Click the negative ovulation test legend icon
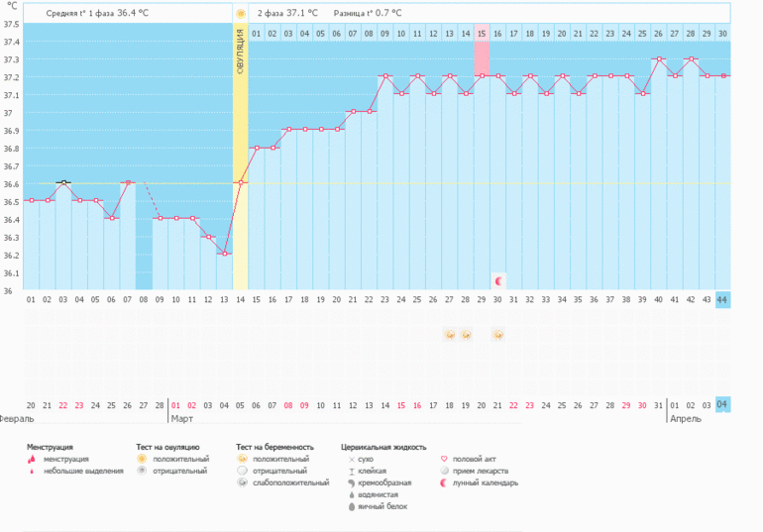Image resolution: width=763 pixels, height=532 pixels. point(142,471)
